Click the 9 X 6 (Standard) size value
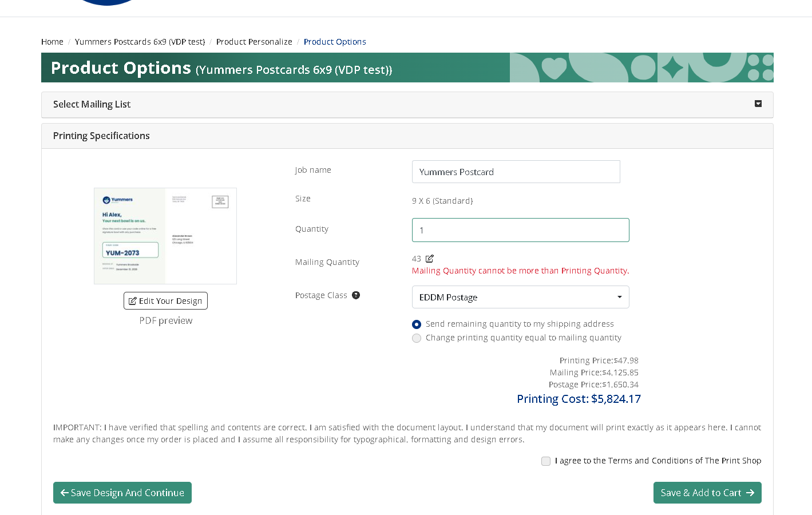 point(442,201)
